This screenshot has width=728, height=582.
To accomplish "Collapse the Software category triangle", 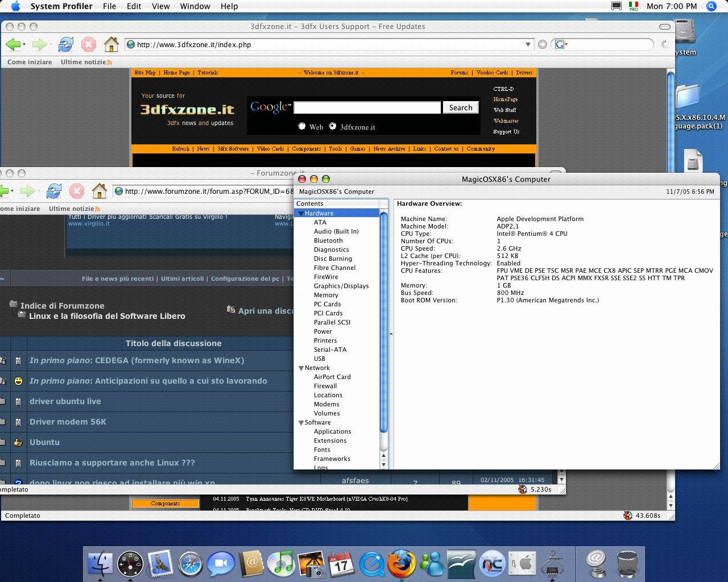I will coord(301,423).
